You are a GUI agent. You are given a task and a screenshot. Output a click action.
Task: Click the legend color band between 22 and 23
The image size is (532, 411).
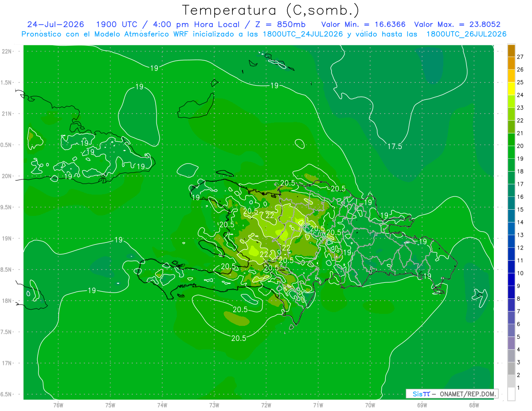pyautogui.click(x=511, y=114)
